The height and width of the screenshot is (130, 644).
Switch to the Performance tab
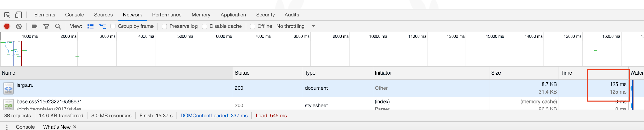[167, 15]
